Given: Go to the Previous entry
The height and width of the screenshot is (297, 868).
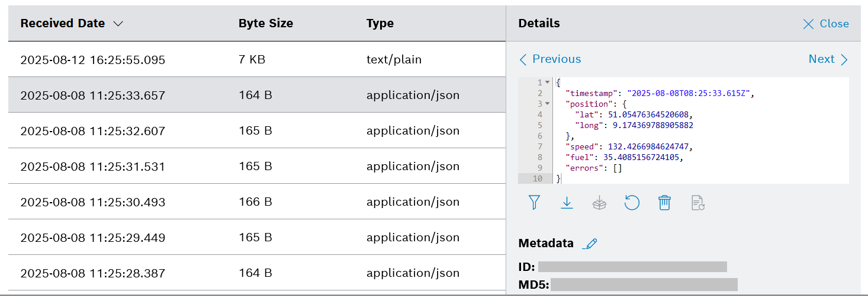Looking at the screenshot, I should point(550,59).
